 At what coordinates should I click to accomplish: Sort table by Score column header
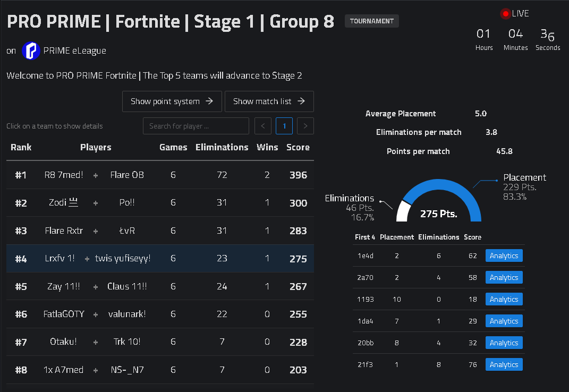(x=298, y=147)
